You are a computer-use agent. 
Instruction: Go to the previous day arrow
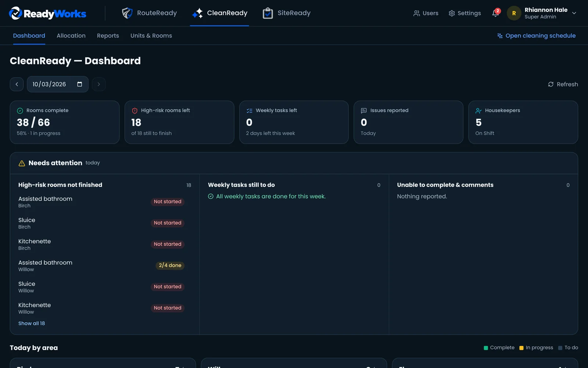point(17,84)
